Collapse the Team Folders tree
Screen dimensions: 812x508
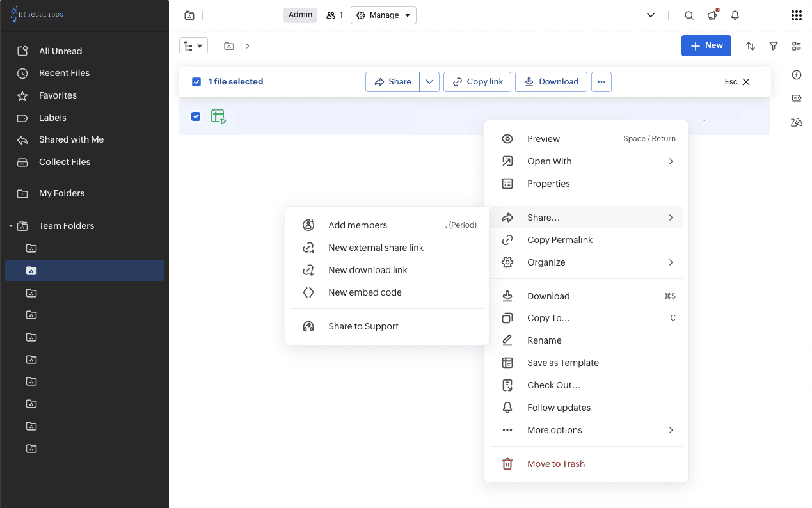10,226
